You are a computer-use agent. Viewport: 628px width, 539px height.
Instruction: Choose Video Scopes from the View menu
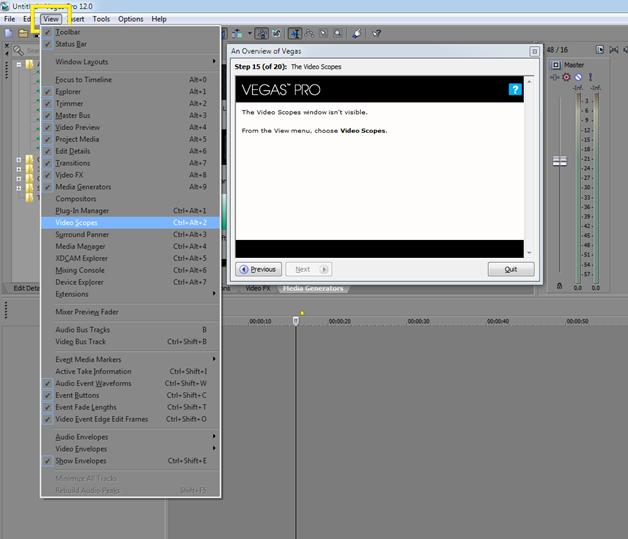(x=130, y=223)
